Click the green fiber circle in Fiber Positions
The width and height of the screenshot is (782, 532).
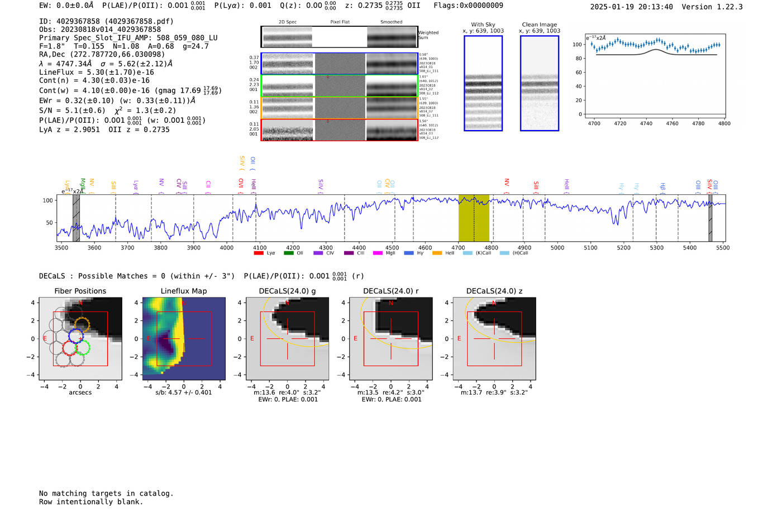click(83, 348)
